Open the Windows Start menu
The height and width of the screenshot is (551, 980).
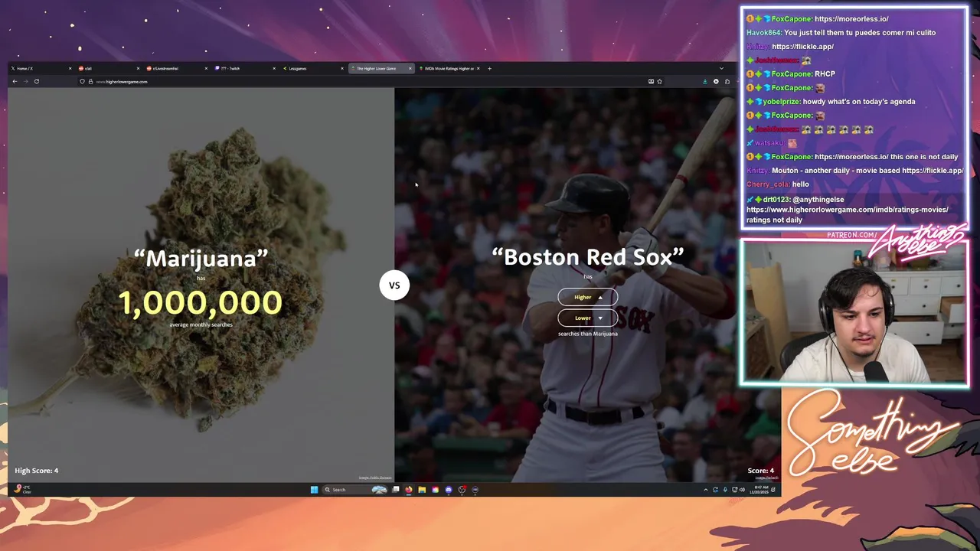[x=314, y=490]
